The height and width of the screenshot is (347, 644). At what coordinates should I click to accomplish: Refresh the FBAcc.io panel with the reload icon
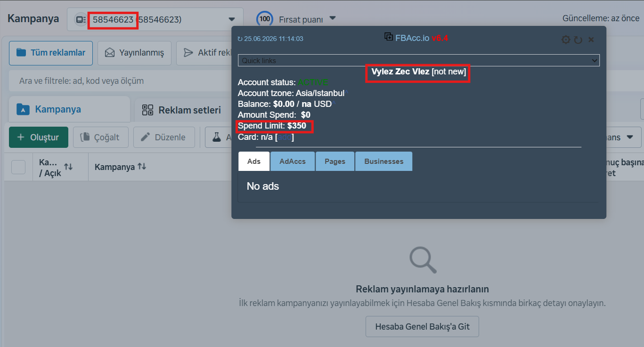tap(578, 40)
